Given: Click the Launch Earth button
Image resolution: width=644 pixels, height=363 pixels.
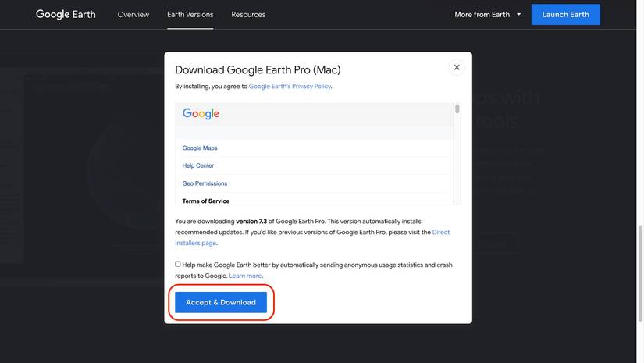Looking at the screenshot, I should coord(566,14).
